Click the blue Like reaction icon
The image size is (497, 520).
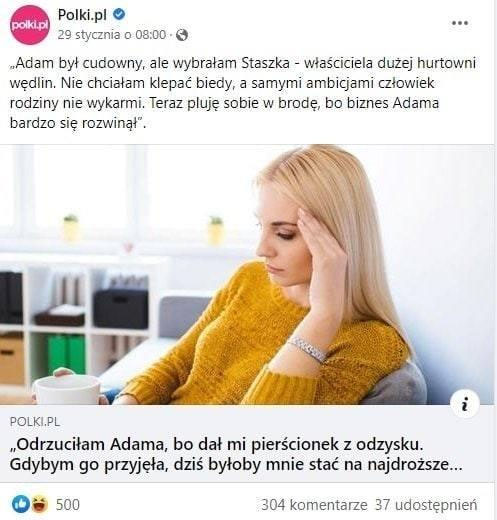tap(21, 504)
